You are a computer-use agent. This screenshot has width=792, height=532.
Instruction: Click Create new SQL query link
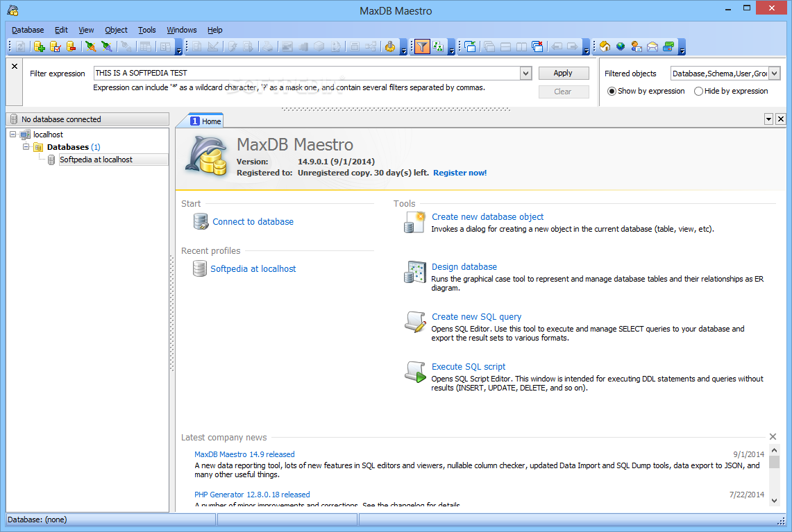(x=476, y=316)
